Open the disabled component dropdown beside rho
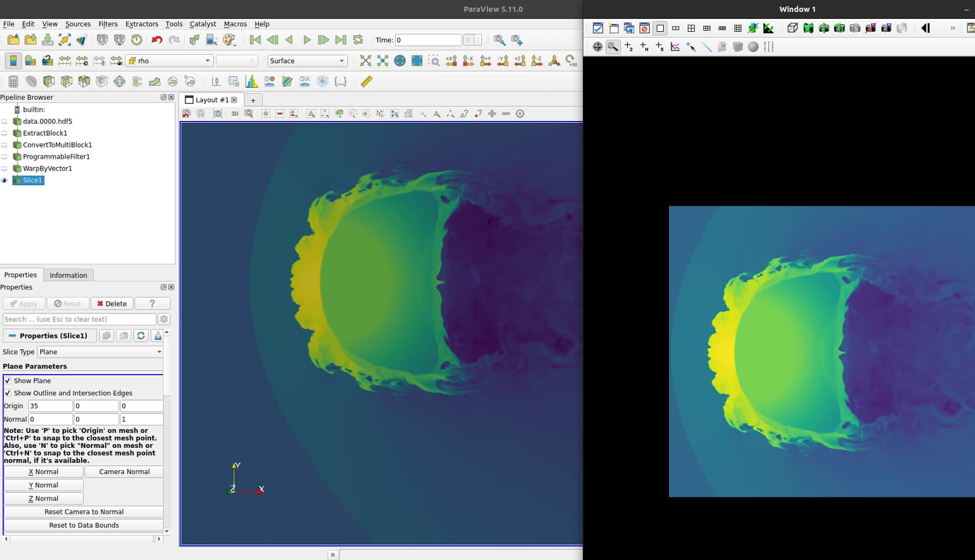This screenshot has height=560, width=975. (237, 61)
